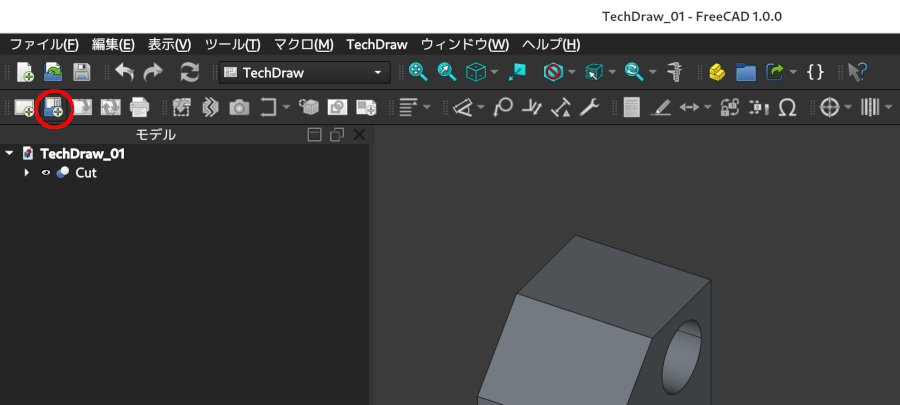The image size is (900, 405).
Task: Select the Dimension tool
Action: coord(461,107)
